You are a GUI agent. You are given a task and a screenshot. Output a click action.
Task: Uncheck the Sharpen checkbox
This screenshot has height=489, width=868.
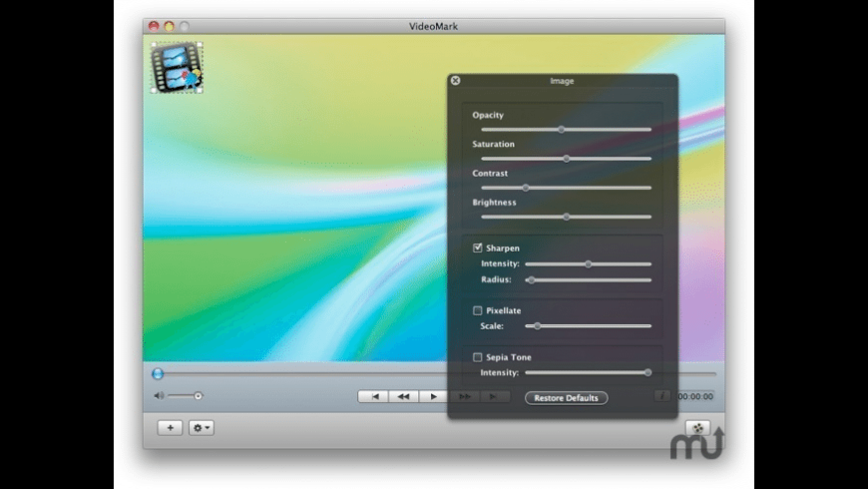click(x=478, y=247)
